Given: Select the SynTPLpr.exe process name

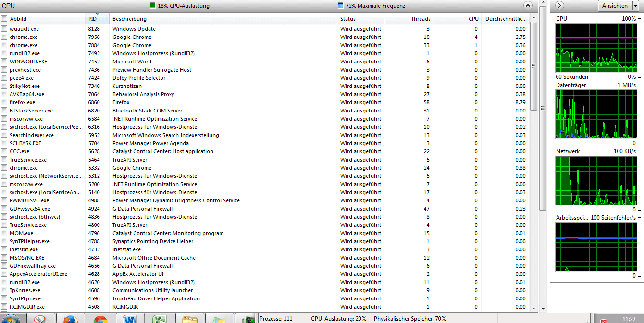Looking at the screenshot, I should (26, 298).
